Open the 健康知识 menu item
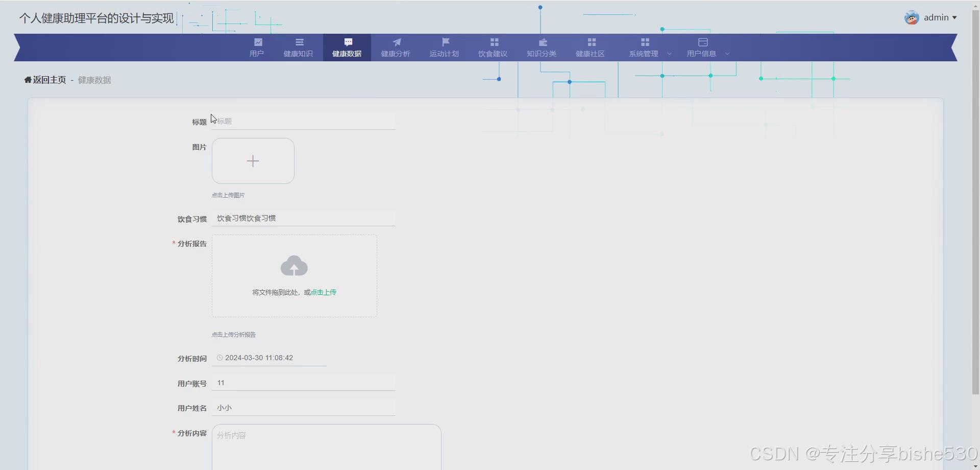The width and height of the screenshot is (980, 470). (x=299, y=48)
